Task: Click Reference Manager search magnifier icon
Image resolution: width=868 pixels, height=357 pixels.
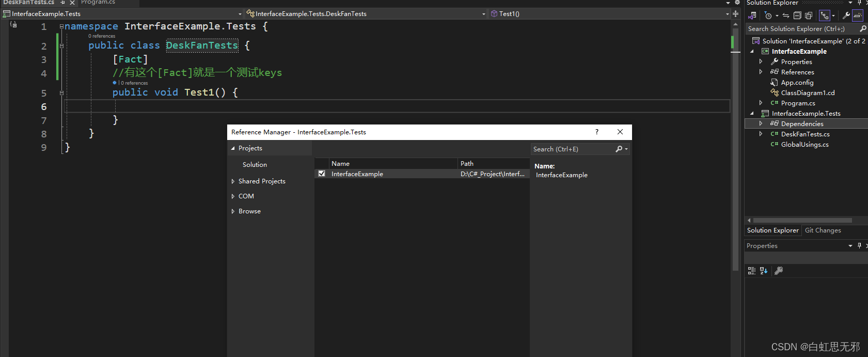Action: coord(619,149)
